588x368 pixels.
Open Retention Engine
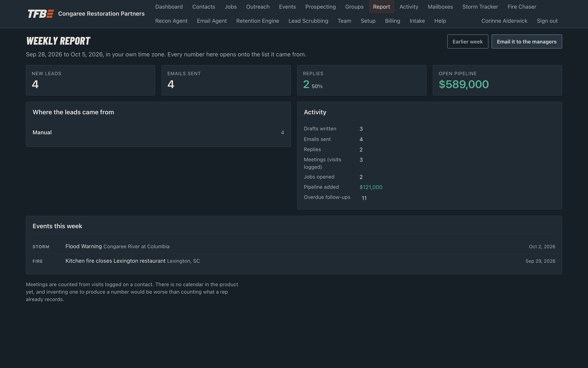(x=258, y=21)
